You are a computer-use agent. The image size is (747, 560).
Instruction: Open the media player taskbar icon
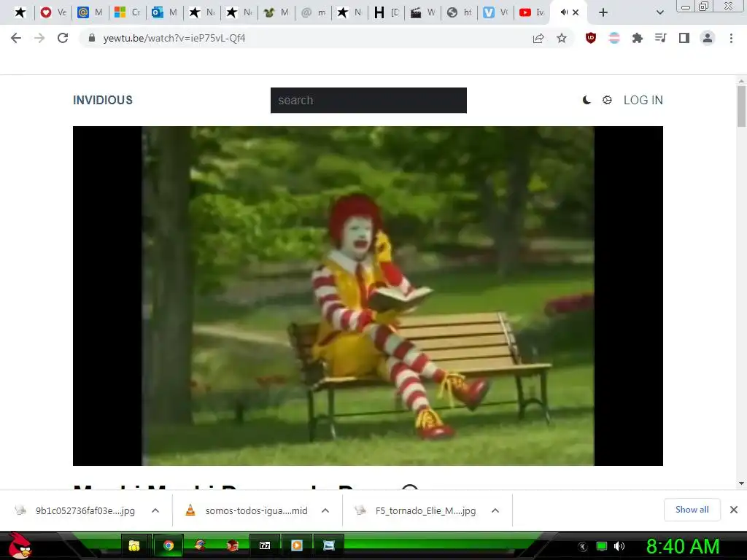pos(297,545)
